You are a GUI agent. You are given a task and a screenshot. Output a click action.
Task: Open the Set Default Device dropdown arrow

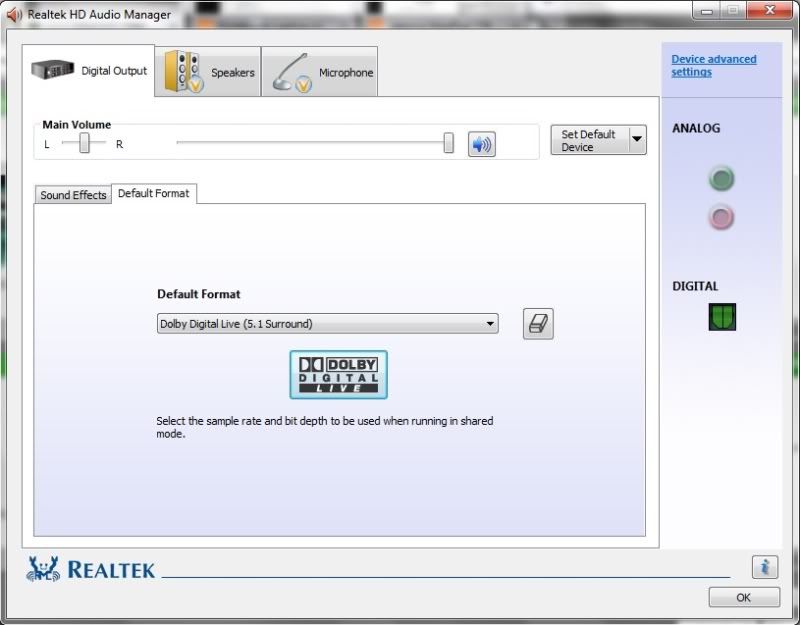point(637,140)
